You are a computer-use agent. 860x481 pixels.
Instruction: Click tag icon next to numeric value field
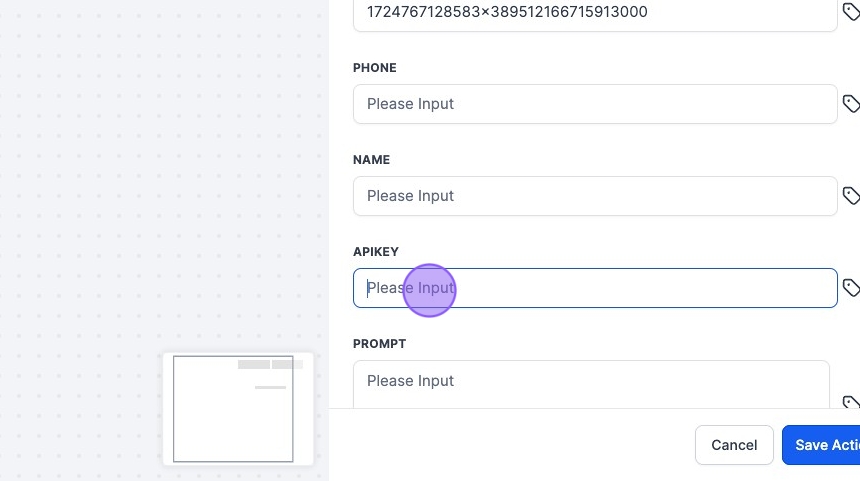pos(851,12)
